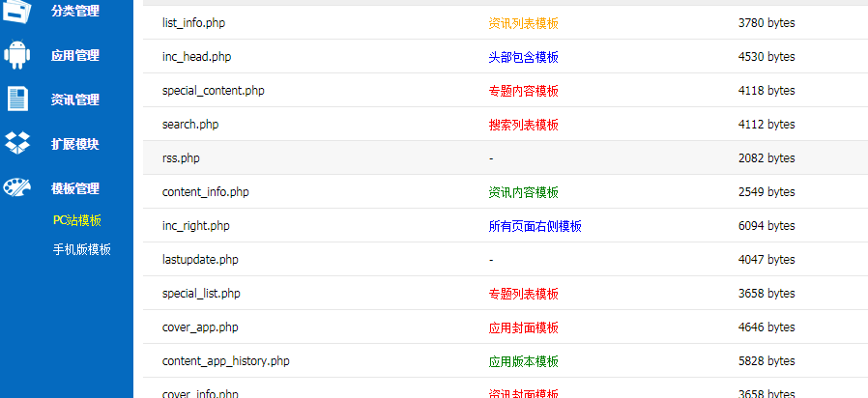
Task: Click the category management box icon
Action: point(18,11)
